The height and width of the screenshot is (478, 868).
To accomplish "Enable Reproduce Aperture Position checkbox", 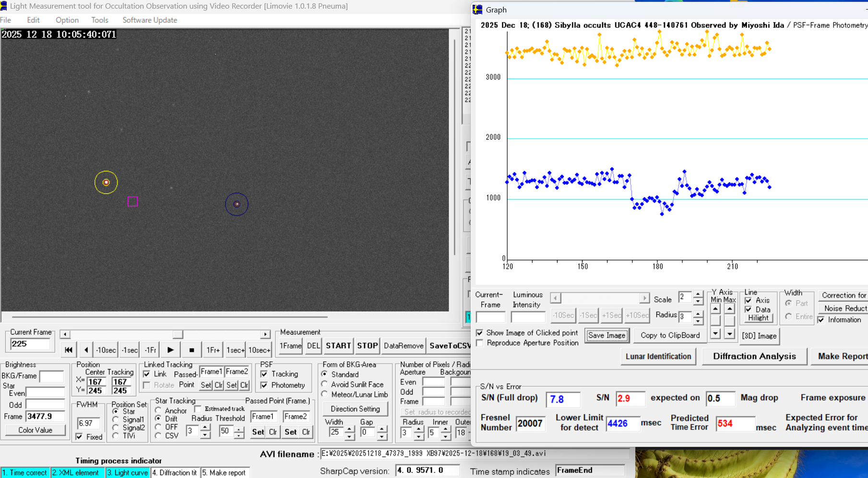I will tap(480, 343).
